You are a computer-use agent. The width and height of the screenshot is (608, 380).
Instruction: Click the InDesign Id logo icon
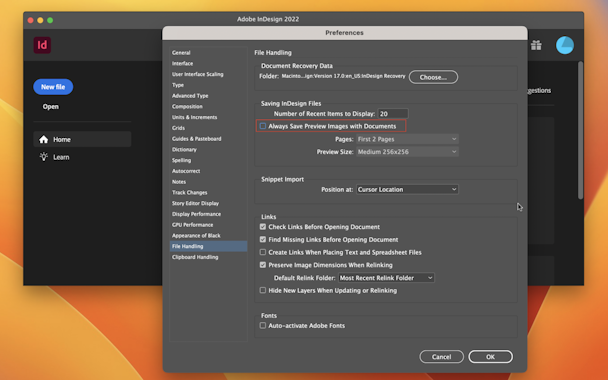42,45
